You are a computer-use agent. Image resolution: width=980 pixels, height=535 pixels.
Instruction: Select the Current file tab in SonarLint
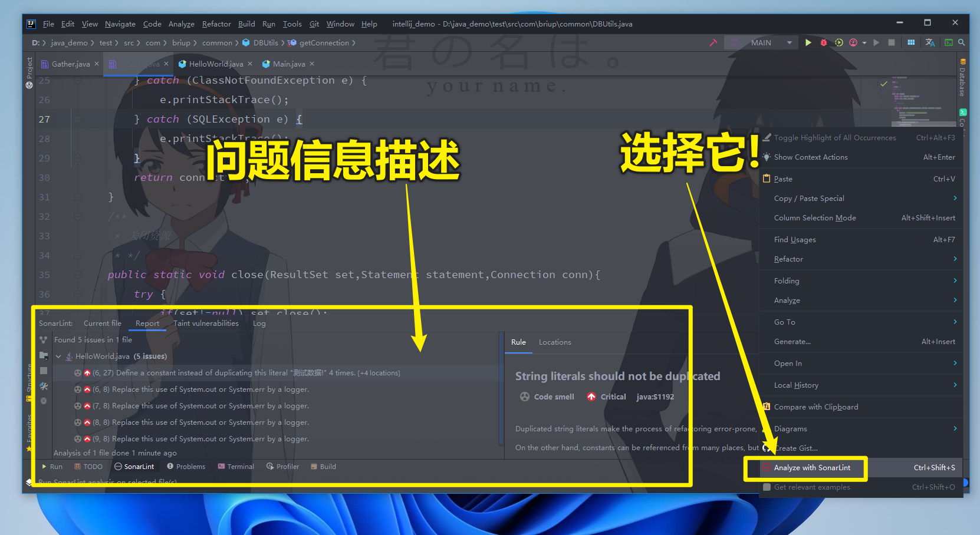(103, 323)
